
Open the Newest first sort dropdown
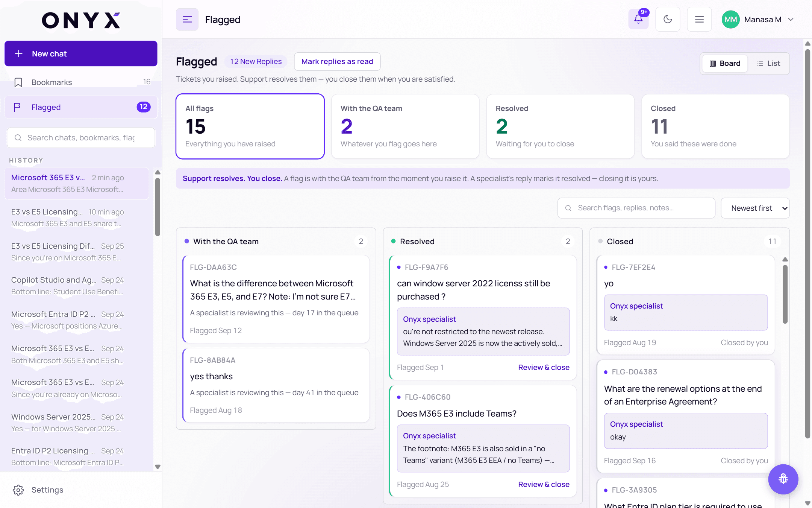[755, 208]
